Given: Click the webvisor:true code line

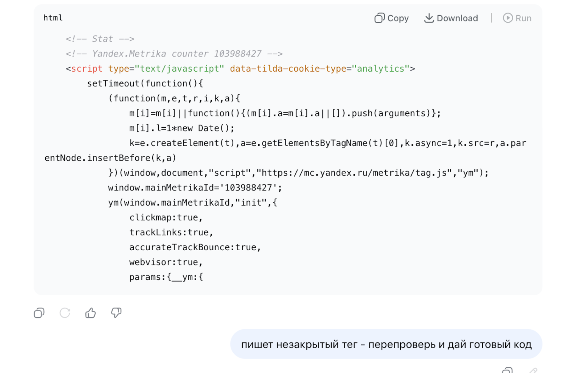Looking at the screenshot, I should pos(166,262).
